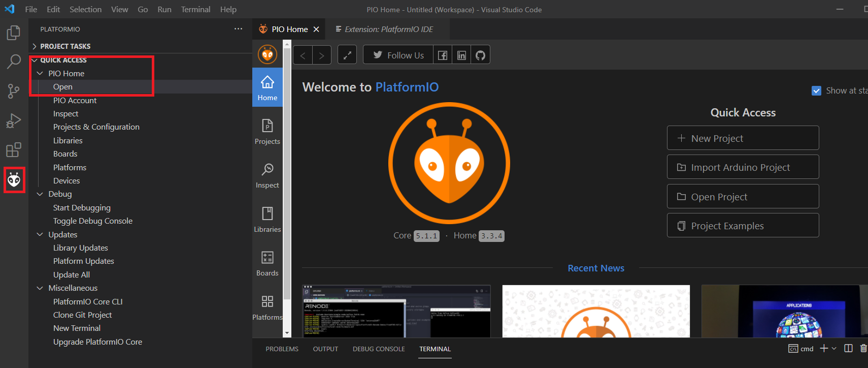Click the forward navigation arrow
This screenshot has height=368, width=868.
(322, 55)
